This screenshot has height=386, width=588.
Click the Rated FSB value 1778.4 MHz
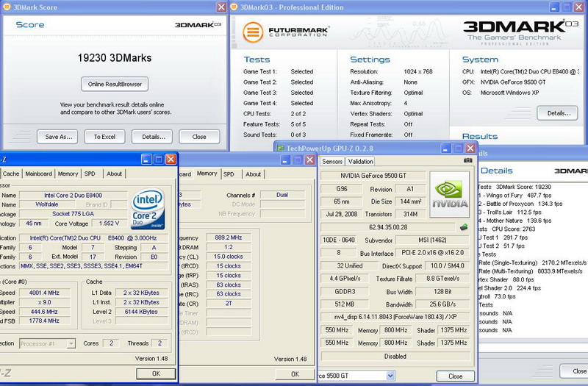click(x=44, y=321)
